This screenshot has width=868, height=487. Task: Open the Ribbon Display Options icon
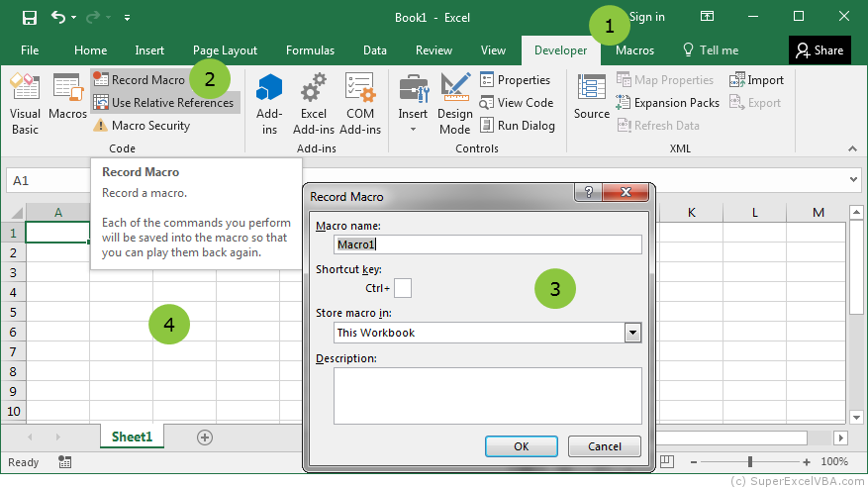tap(707, 16)
